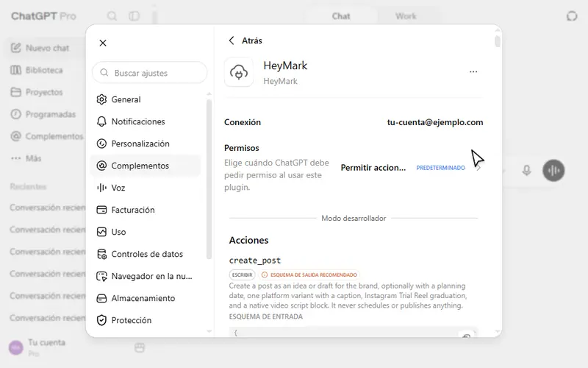Open Programadas in the sidebar
The height and width of the screenshot is (368, 588).
45,114
